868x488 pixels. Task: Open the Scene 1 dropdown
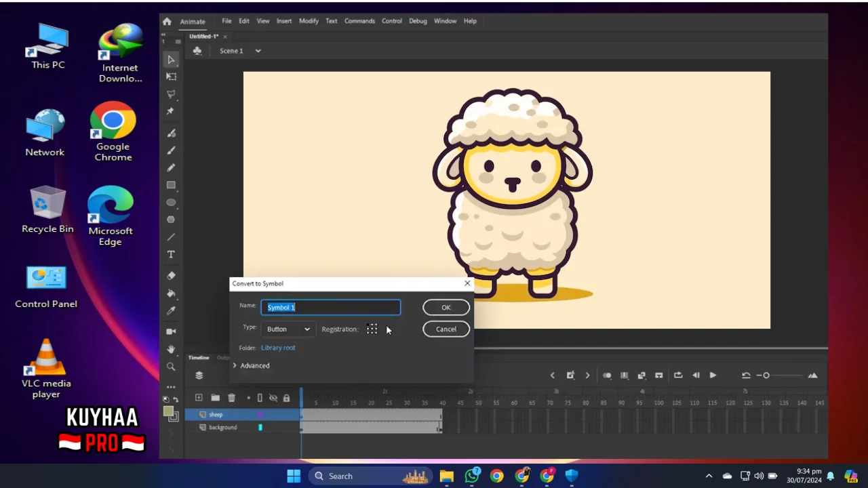(x=258, y=51)
